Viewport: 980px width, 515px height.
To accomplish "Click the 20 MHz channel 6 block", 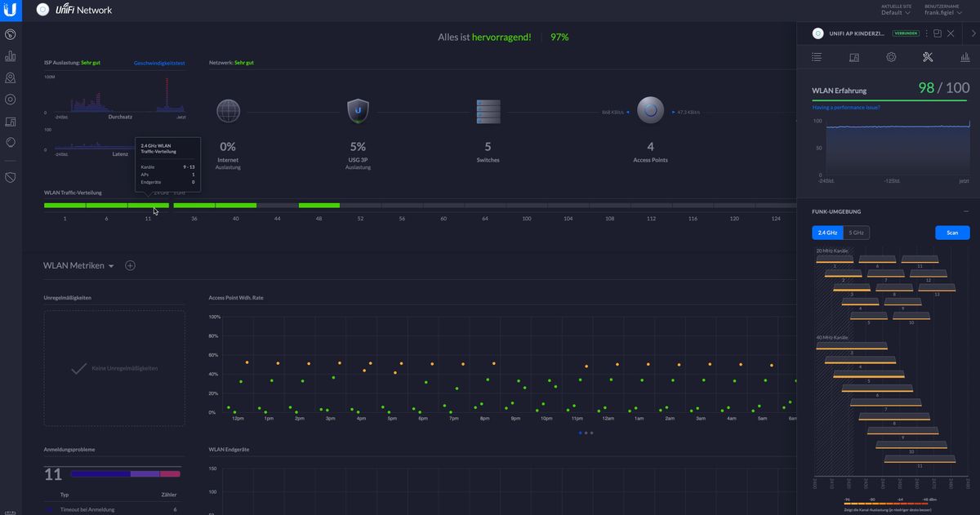I will coord(877,260).
